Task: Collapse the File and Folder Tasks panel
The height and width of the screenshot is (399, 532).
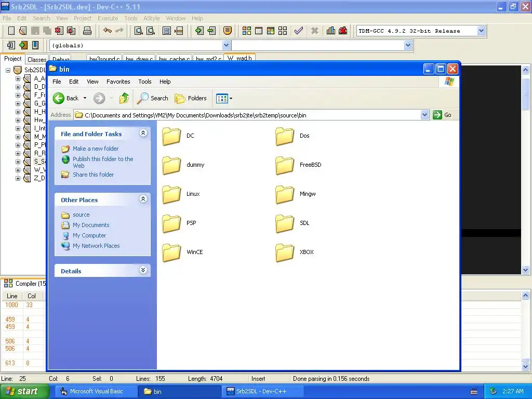Action: point(143,133)
